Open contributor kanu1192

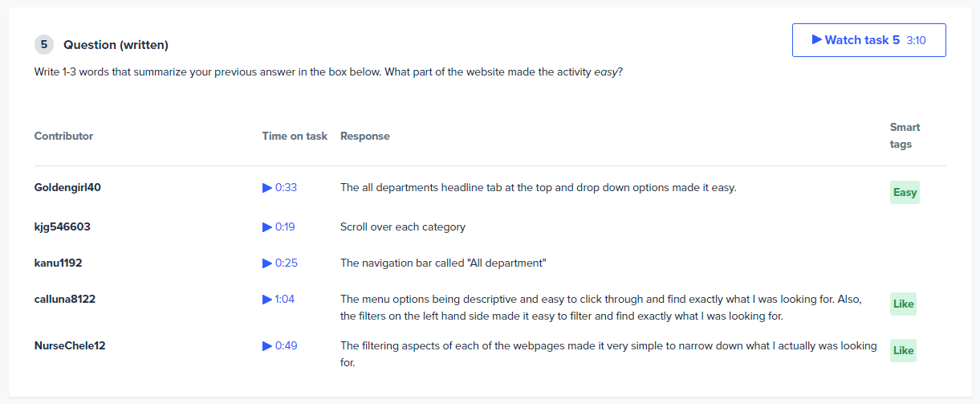pyautogui.click(x=58, y=263)
